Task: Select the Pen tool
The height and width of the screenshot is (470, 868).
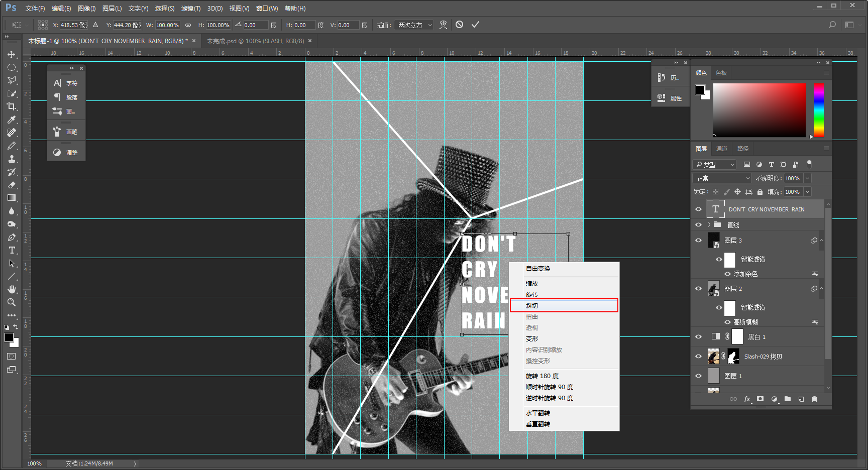Action: point(12,237)
